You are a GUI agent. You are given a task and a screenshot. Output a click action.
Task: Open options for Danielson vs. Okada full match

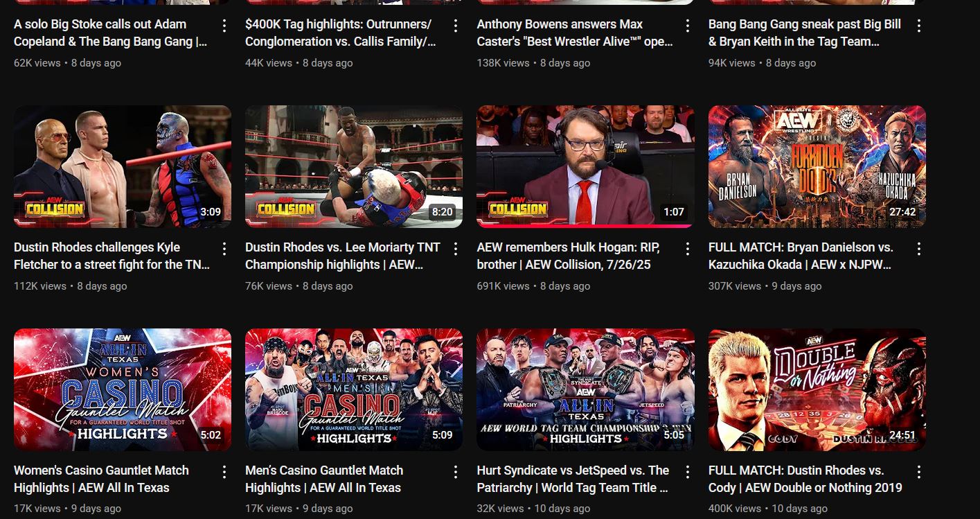[918, 249]
